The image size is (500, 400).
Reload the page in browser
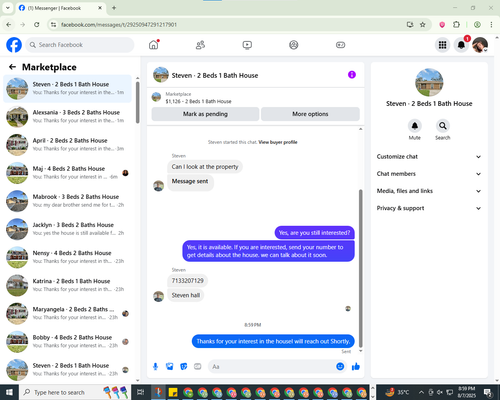pos(37,24)
